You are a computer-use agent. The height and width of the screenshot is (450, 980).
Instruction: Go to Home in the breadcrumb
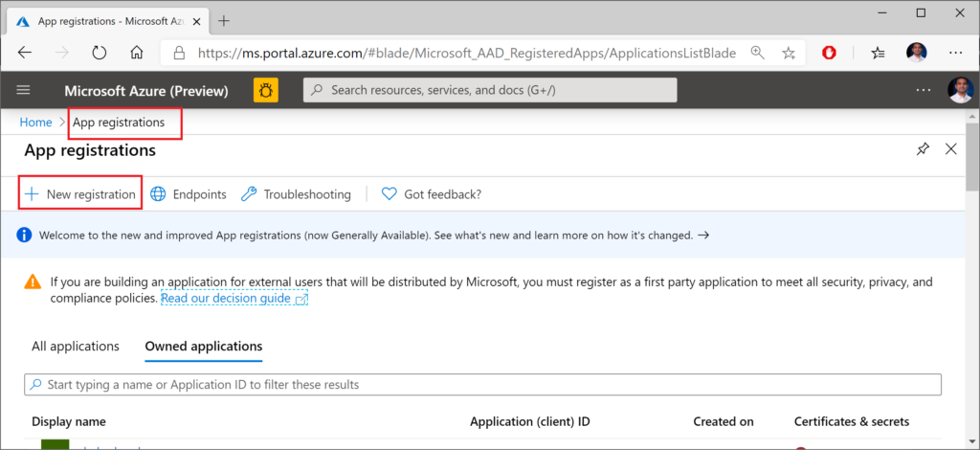tap(35, 123)
